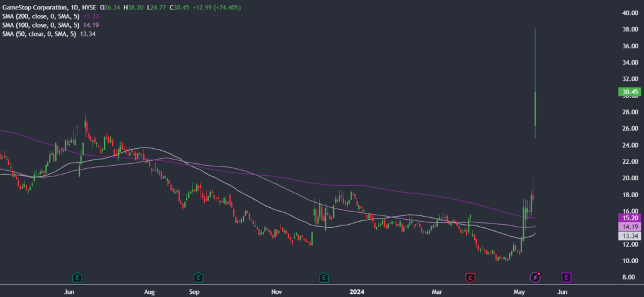Viewport: 644px width, 297px height.
Task: Click the green 30.45 price tag on axis
Action: 628,92
